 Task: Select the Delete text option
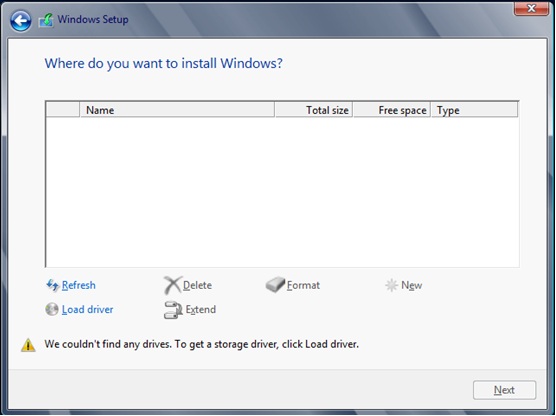(197, 285)
